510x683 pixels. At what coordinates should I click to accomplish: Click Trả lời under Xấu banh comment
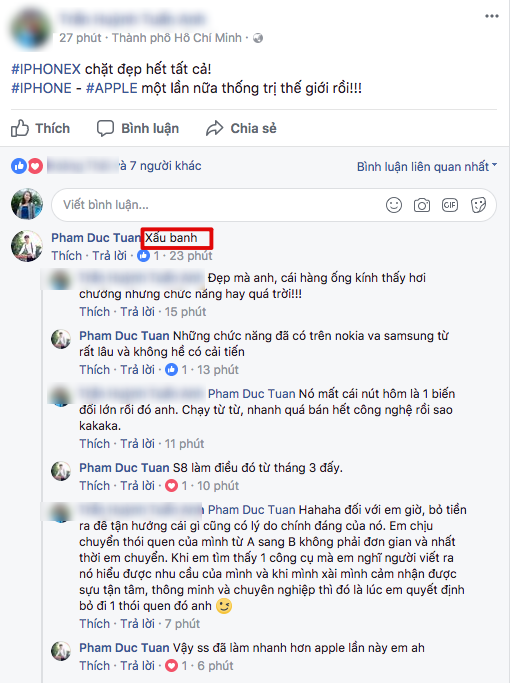click(x=109, y=256)
